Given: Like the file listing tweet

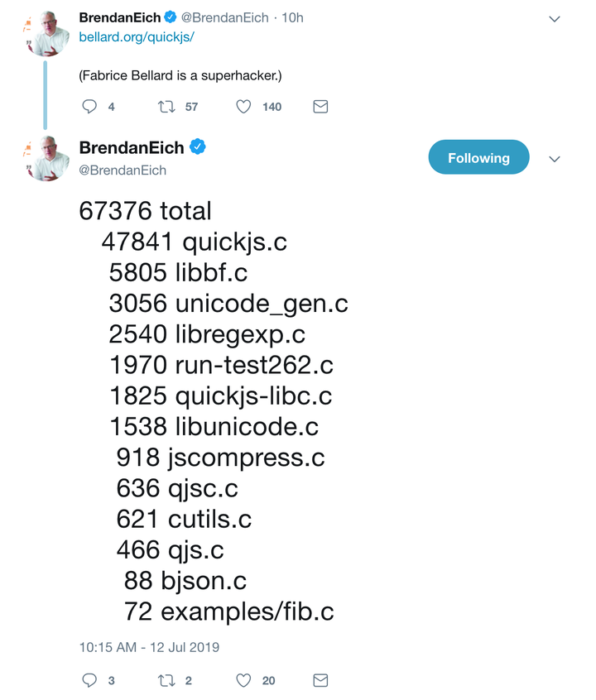Looking at the screenshot, I should 243,680.
